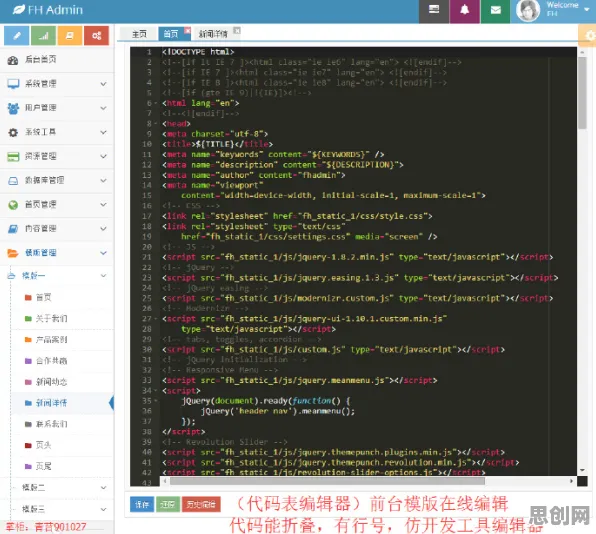Toggle code fold at line 27
The width and height of the screenshot is (596, 534).
pyautogui.click(x=155, y=318)
